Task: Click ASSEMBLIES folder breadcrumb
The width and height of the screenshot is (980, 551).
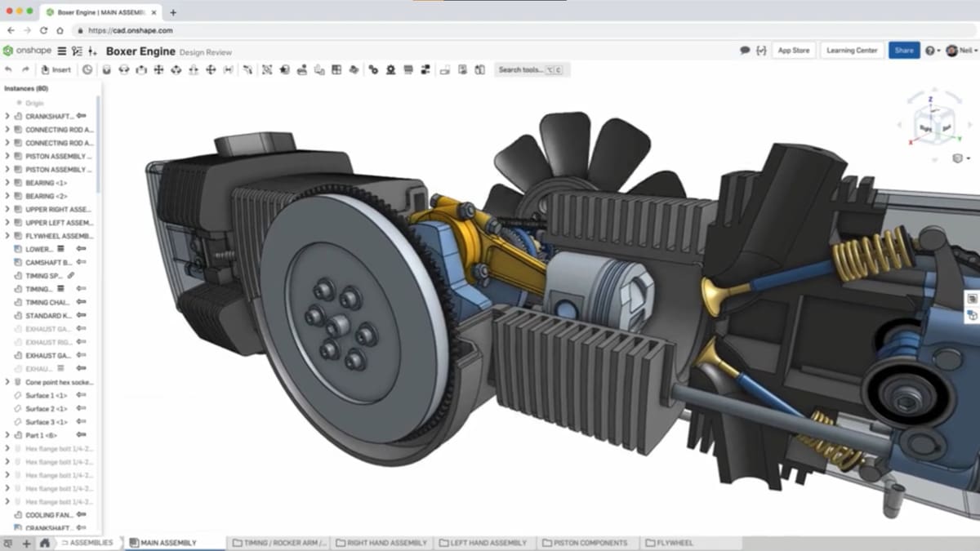Action: 87,543
